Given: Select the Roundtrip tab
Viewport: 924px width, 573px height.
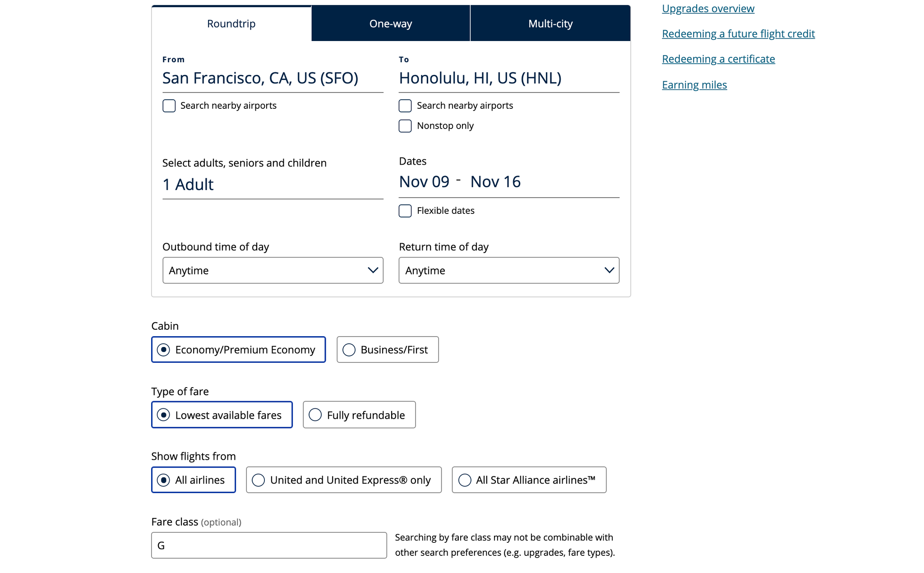Looking at the screenshot, I should point(231,23).
